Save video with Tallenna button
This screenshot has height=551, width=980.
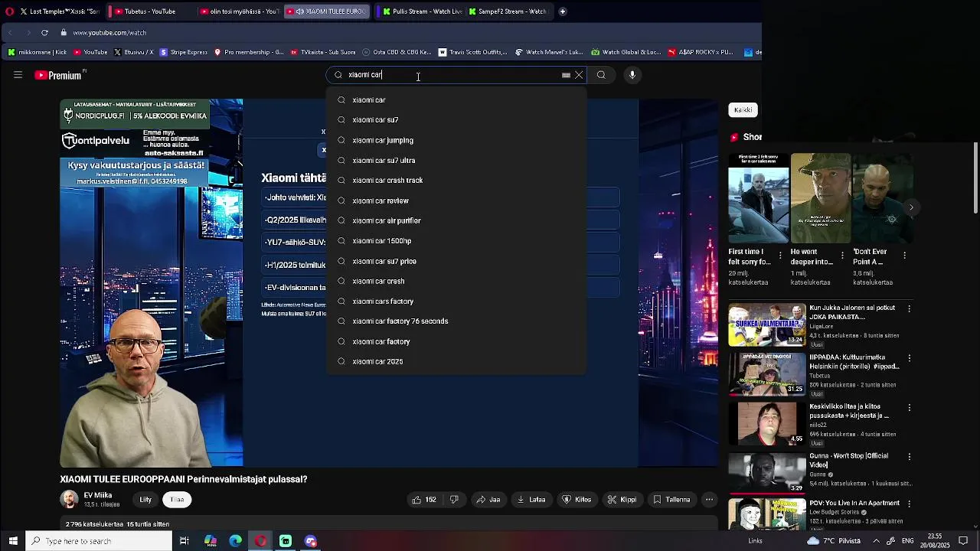click(x=671, y=500)
